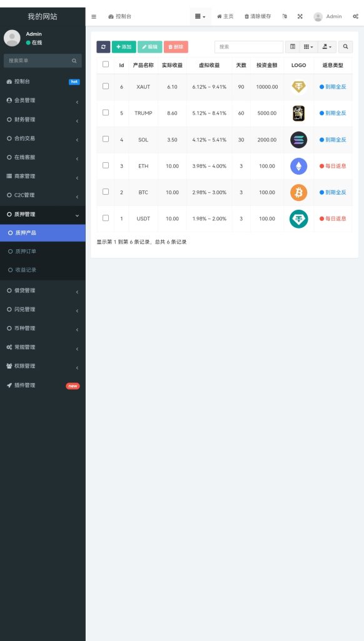
Task: Expand 常规管理 sidebar menu
Action: (x=43, y=347)
